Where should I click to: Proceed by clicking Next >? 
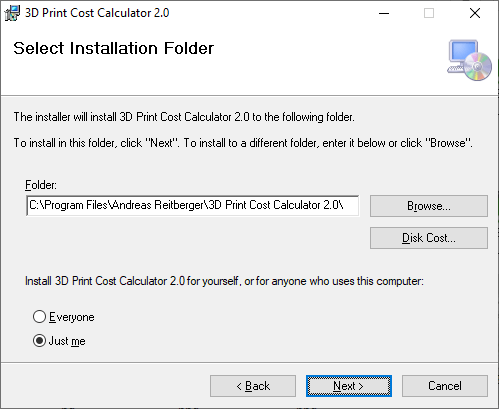click(349, 386)
